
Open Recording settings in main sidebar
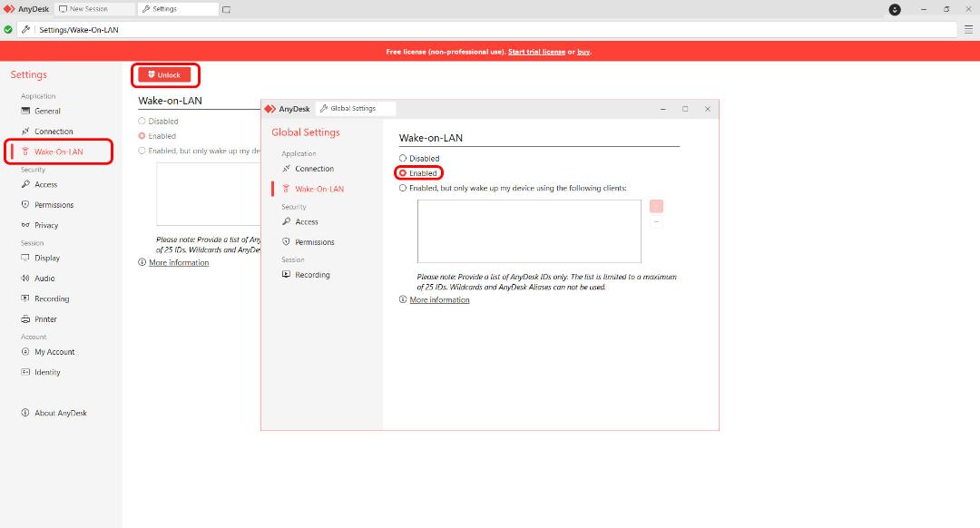52,298
